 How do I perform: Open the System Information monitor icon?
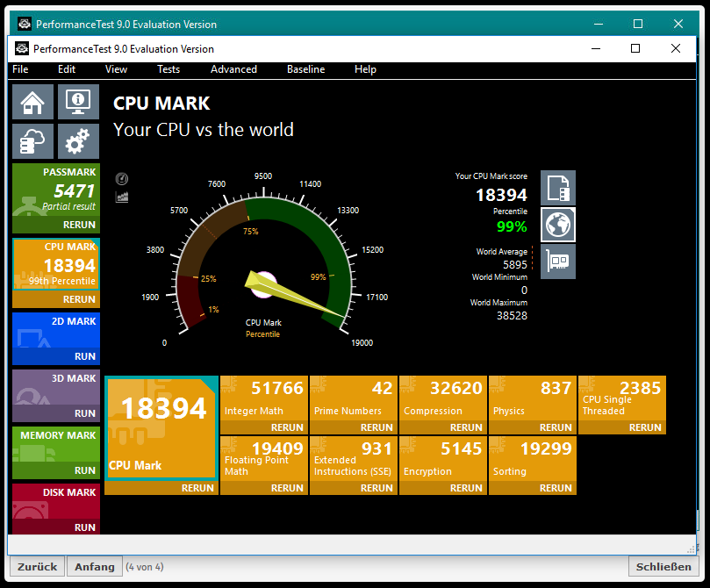[78, 102]
